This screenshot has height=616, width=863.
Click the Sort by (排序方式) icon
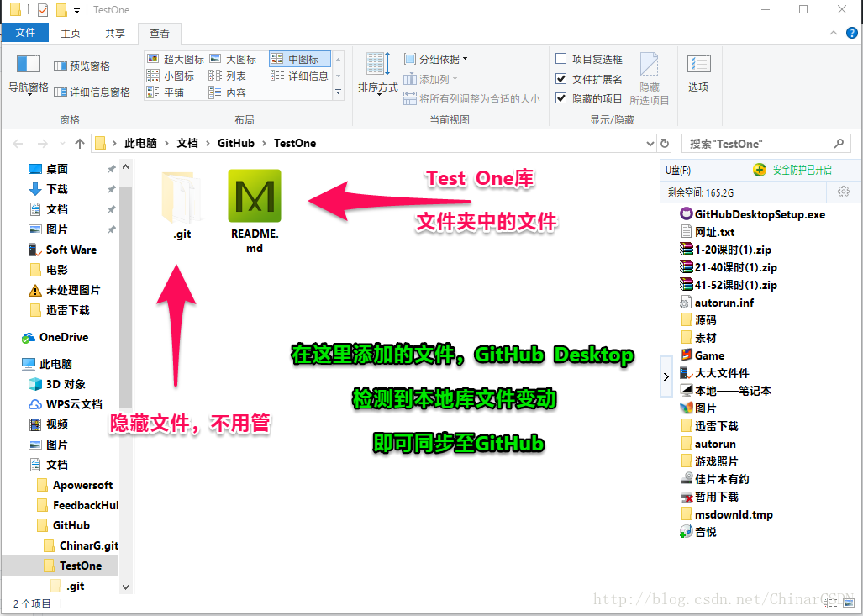(x=378, y=65)
